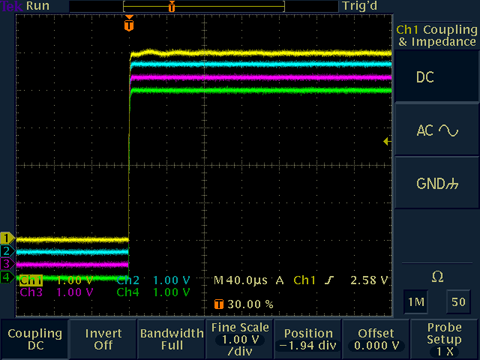This screenshot has width=480, height=360.
Task: Toggle the Invert Off setting
Action: (103, 339)
